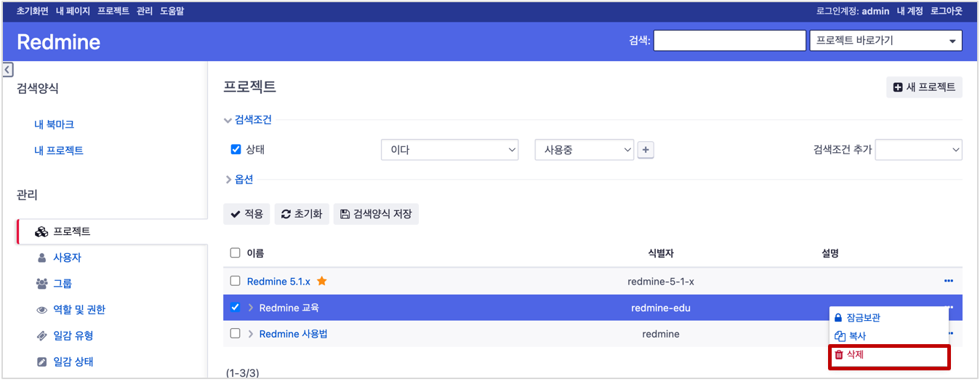The width and height of the screenshot is (980, 382).
Task: Toggle the 상태 filter checkbox
Action: tap(236, 150)
